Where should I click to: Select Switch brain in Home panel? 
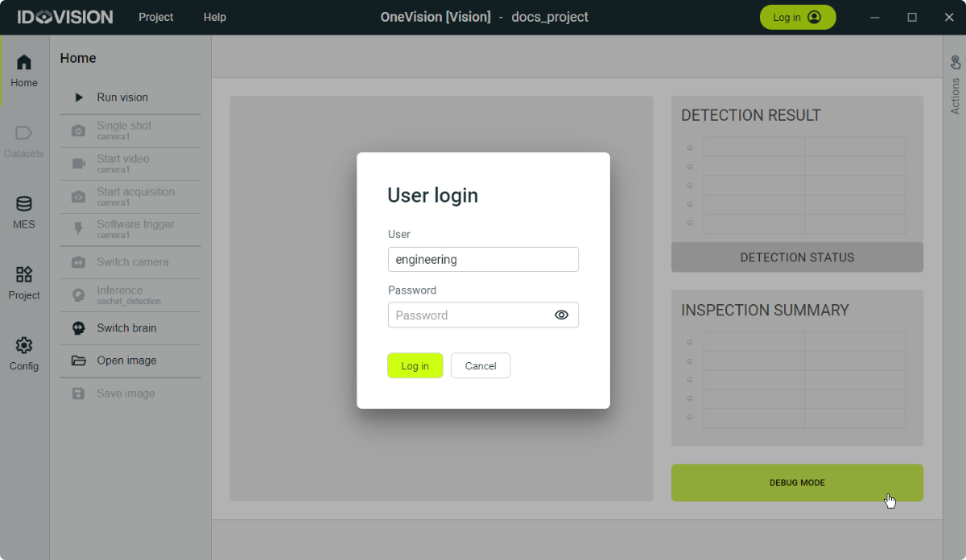click(x=126, y=328)
